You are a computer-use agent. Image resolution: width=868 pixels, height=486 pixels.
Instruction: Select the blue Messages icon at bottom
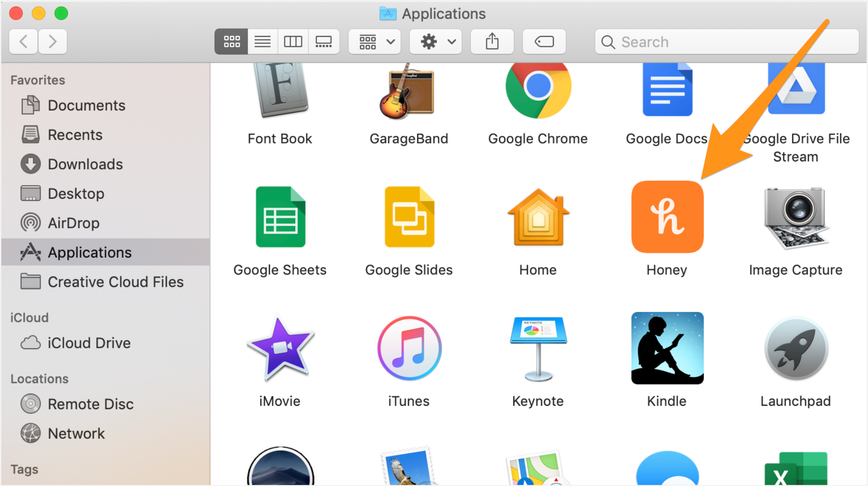coord(667,468)
